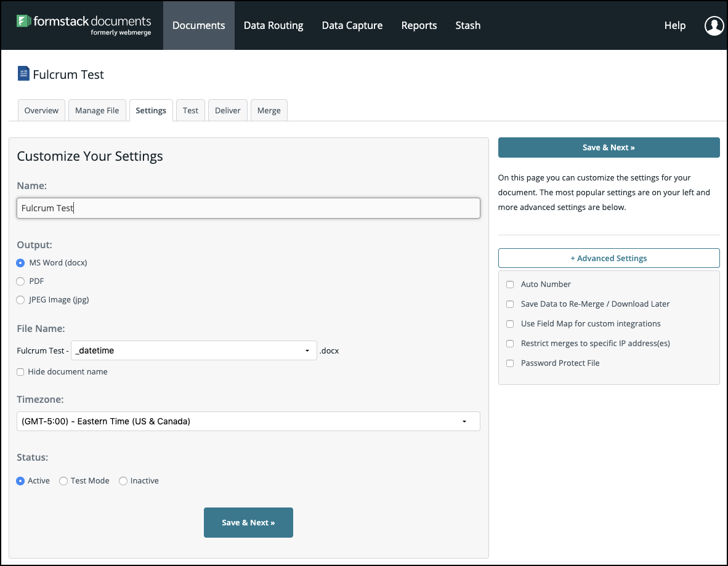Screen dimensions: 728x566
Task: Enable Hide document name checkbox
Action: point(20,372)
